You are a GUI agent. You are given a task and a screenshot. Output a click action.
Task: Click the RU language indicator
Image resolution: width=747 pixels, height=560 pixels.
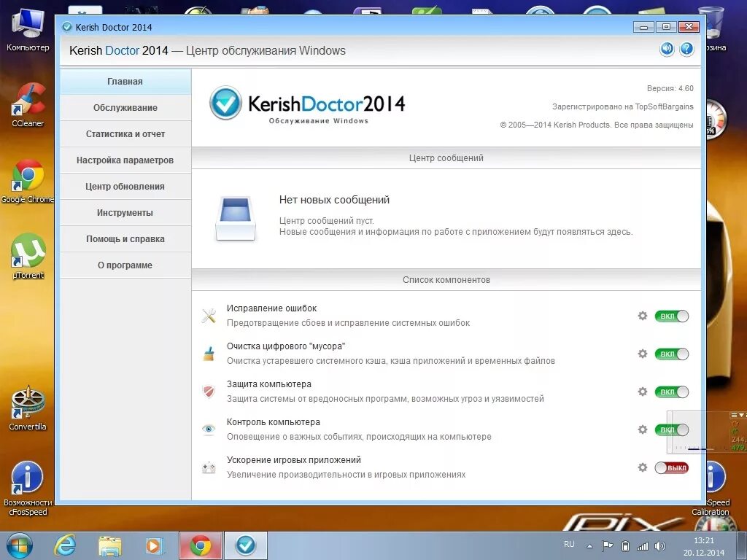(x=569, y=544)
